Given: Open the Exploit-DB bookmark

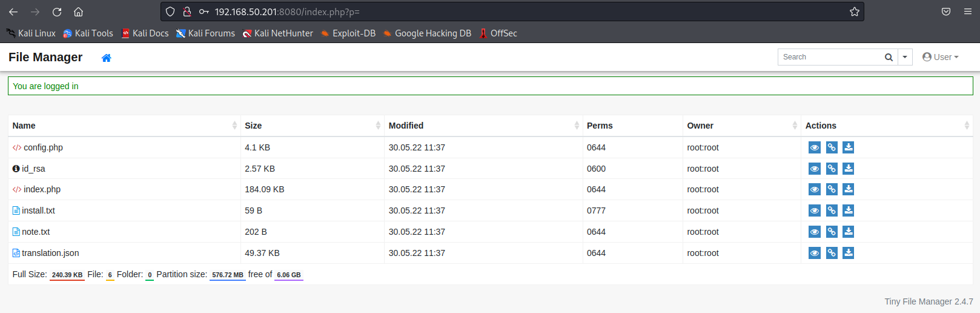Looking at the screenshot, I should click(354, 33).
